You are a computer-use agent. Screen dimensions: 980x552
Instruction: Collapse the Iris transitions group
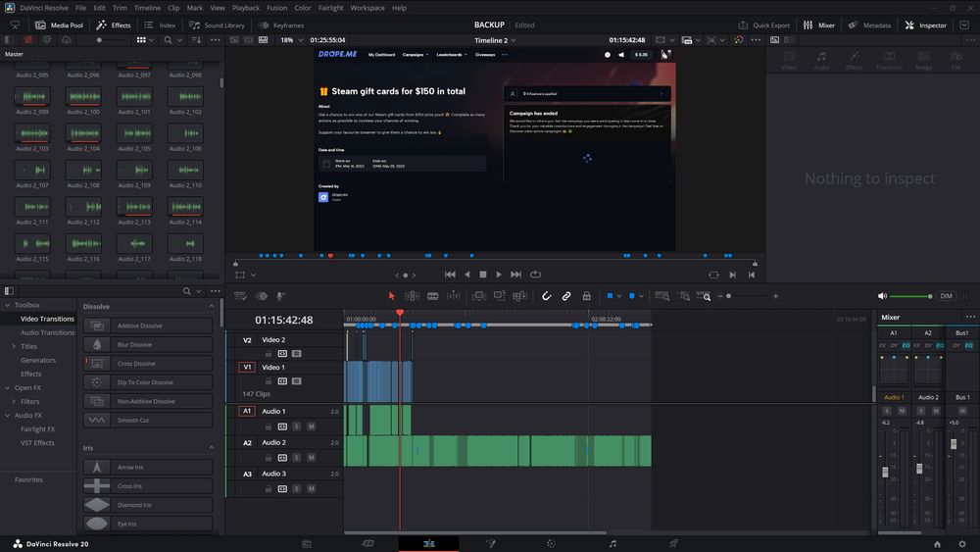[x=212, y=448]
